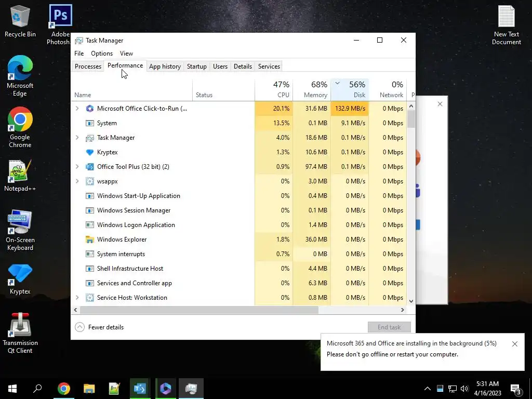
Task: Click the System process icon
Action: tap(89, 123)
